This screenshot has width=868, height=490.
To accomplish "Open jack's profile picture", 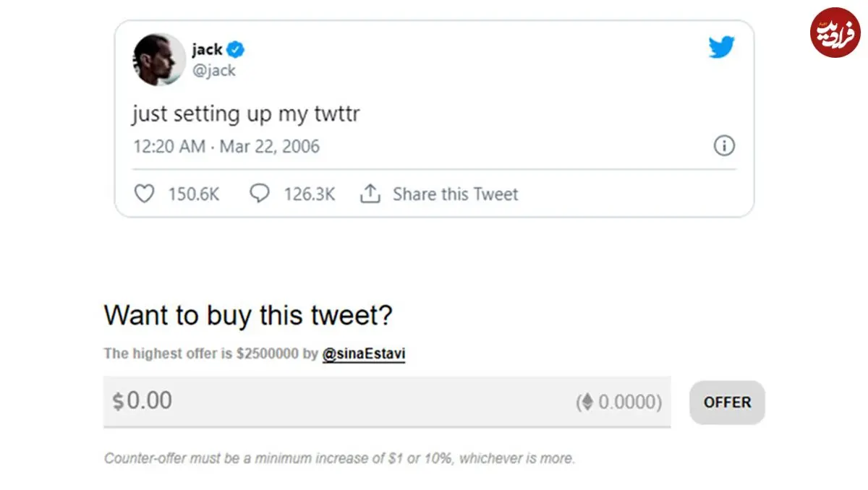I will [x=159, y=59].
